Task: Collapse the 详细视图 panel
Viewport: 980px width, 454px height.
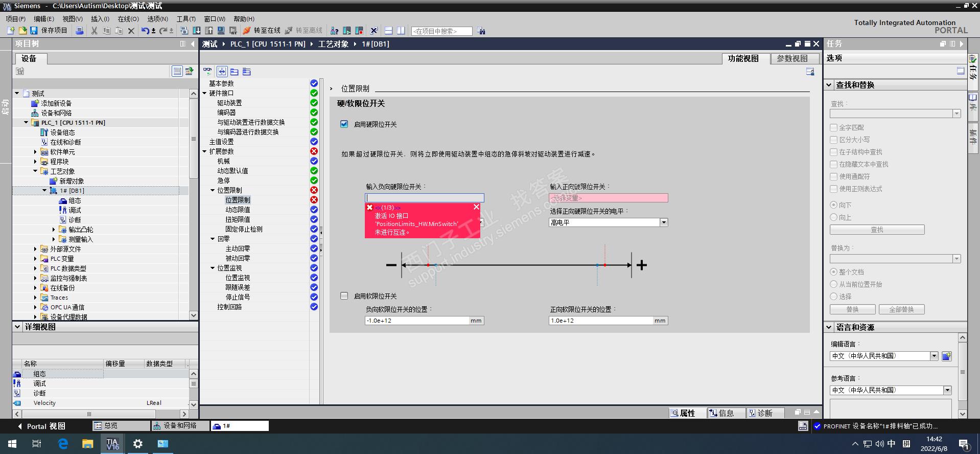Action: pyautogui.click(x=17, y=327)
